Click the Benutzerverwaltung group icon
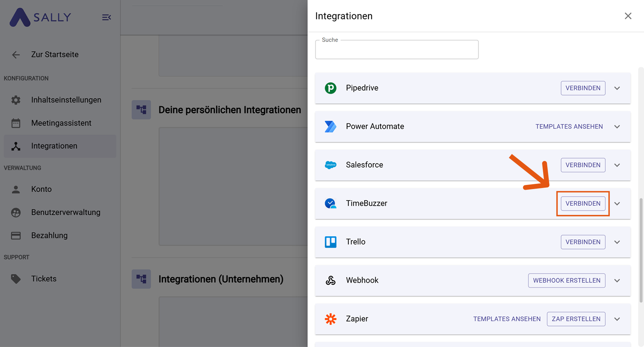Screen dimensions: 644x347 coord(16,213)
